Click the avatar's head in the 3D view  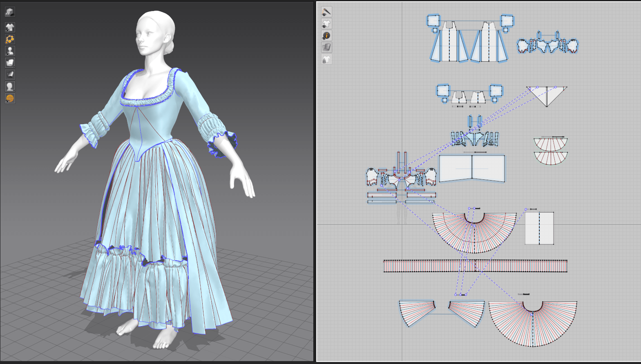coord(154,33)
